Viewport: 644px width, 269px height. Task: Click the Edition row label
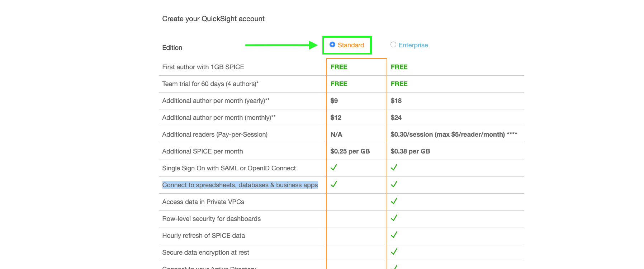pos(172,48)
